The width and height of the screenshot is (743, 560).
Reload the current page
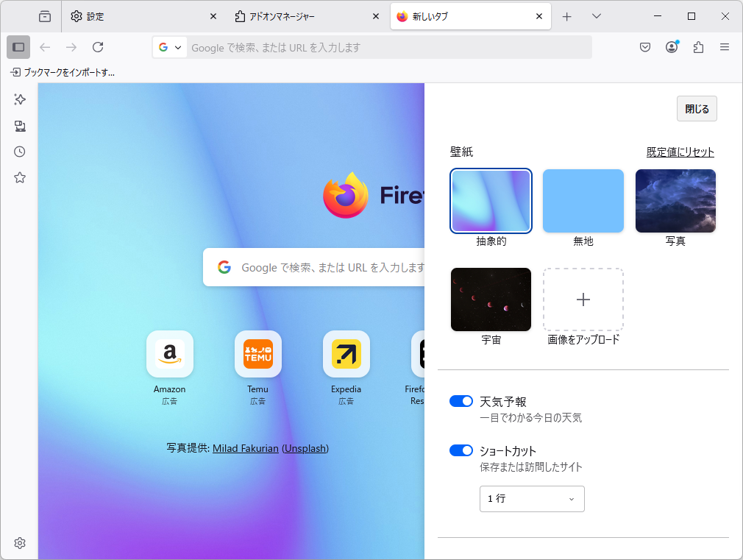98,46
